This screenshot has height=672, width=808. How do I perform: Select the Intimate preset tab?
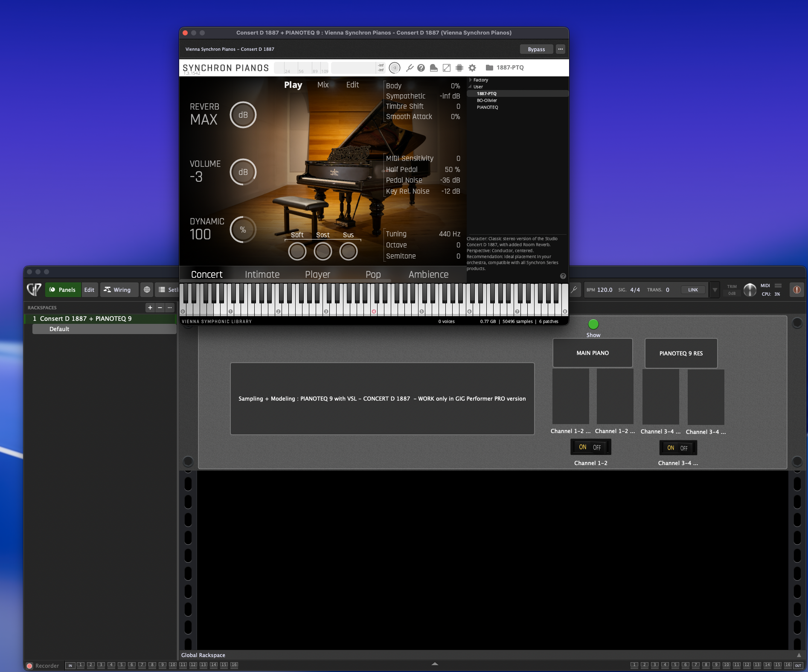point(262,274)
